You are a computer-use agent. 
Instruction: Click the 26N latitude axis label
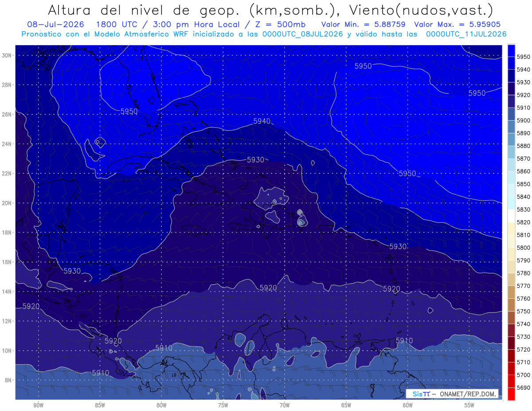[x=8, y=114]
